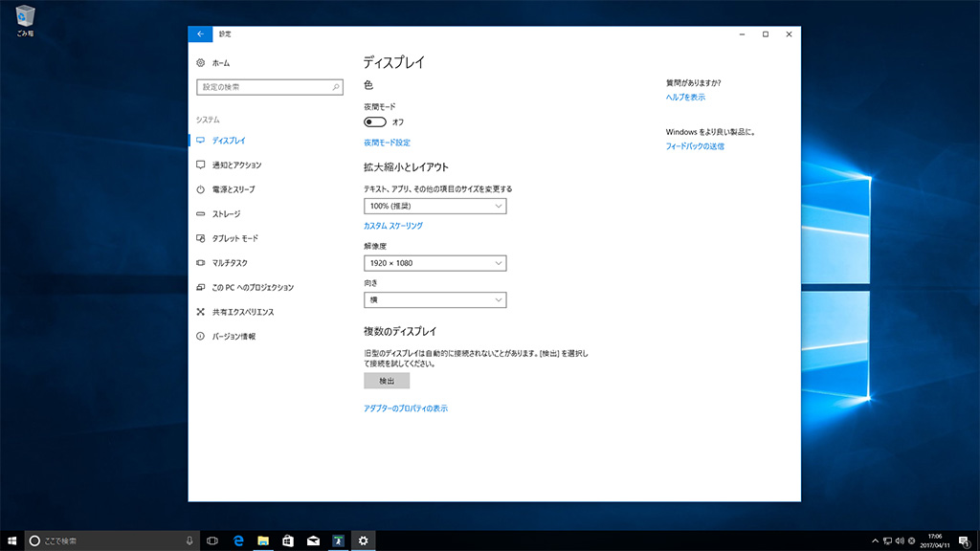Click the タブレット モード icon in sidebar
This screenshot has height=551, width=980.
201,238
